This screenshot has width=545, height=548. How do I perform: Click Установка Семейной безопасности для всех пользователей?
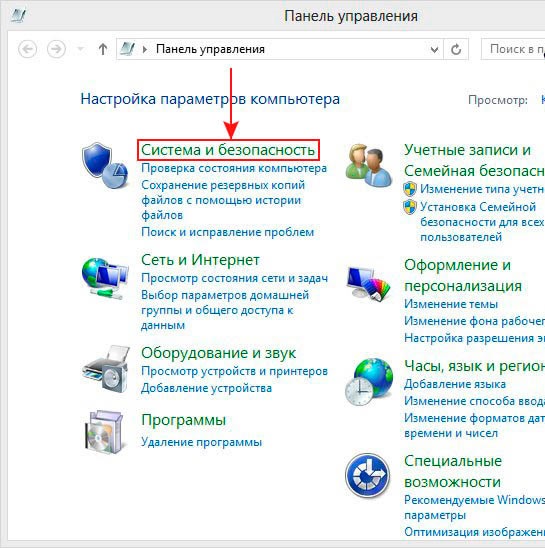click(482, 222)
